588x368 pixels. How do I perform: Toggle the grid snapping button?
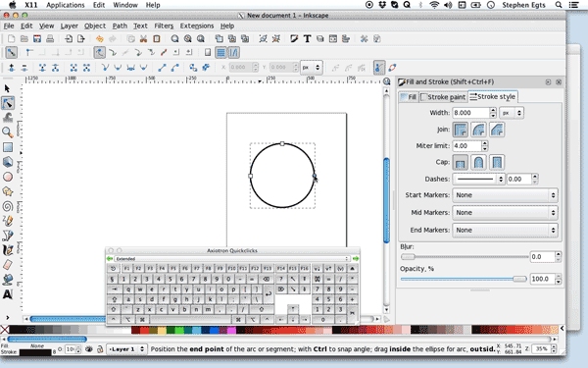[x=220, y=53]
